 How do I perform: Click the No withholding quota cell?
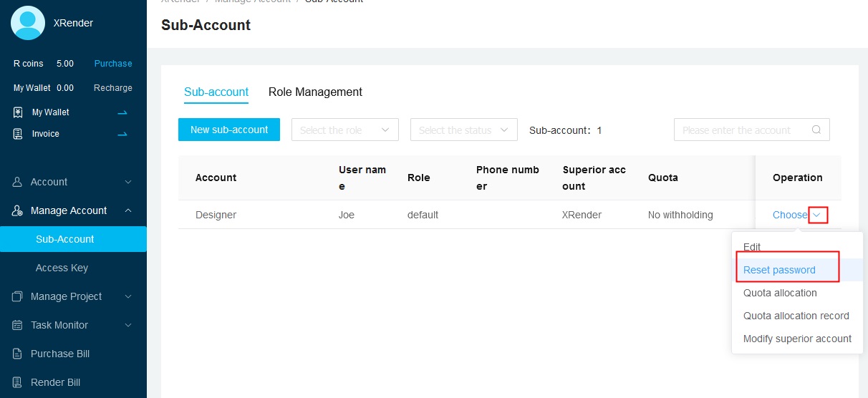[680, 215]
